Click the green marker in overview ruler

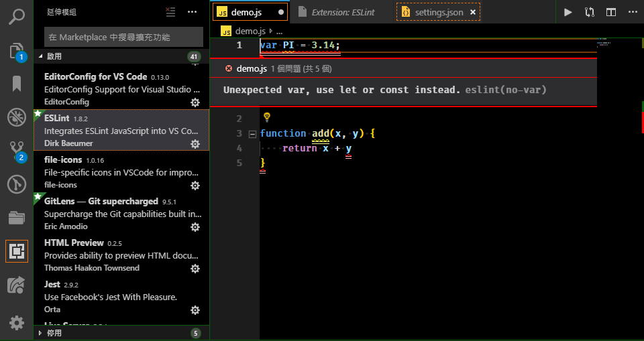(643, 107)
